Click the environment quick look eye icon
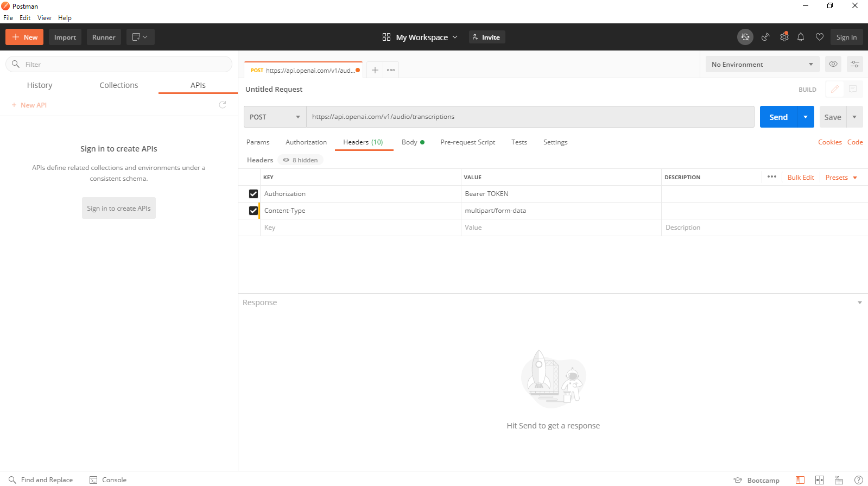 click(833, 64)
